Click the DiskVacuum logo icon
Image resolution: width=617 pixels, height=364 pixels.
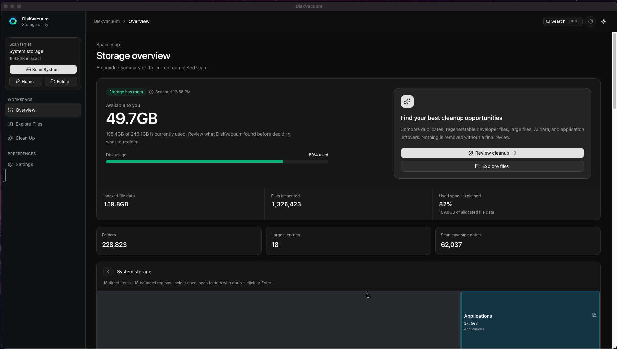click(13, 21)
